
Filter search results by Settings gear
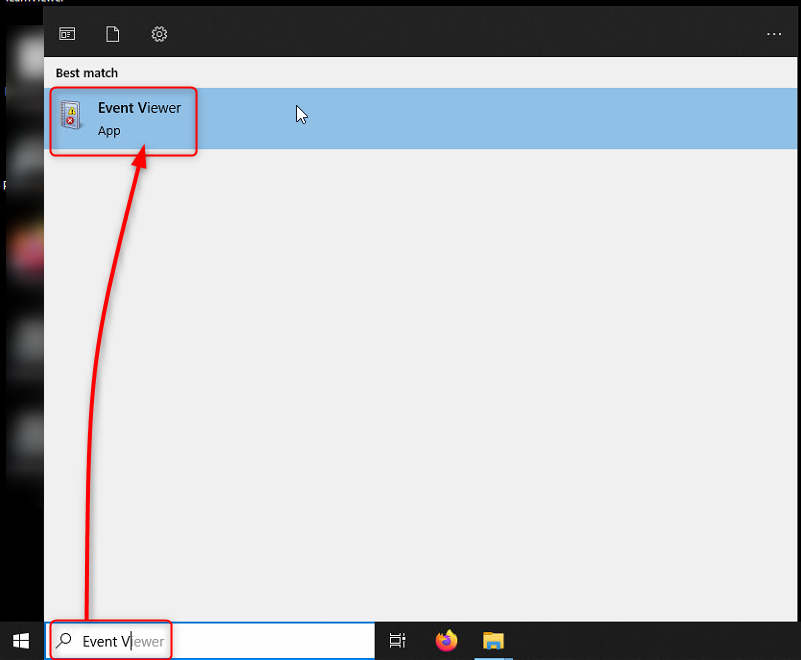tap(159, 34)
